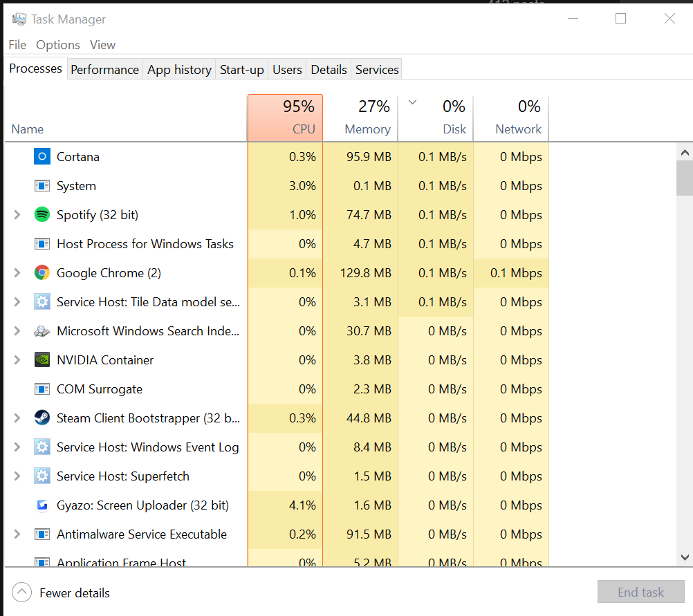Select the 'Gyazo: Screen Uploader (32 bit)' row
Screen dimensions: 693x616
(277, 505)
